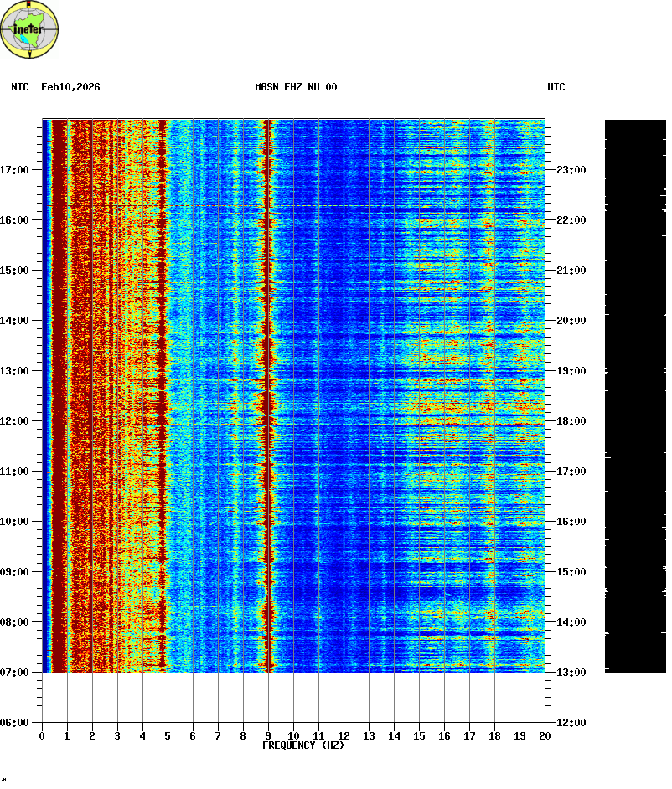Click the MASN EHZ NU 00 station title
The image size is (672, 789).
296,87
